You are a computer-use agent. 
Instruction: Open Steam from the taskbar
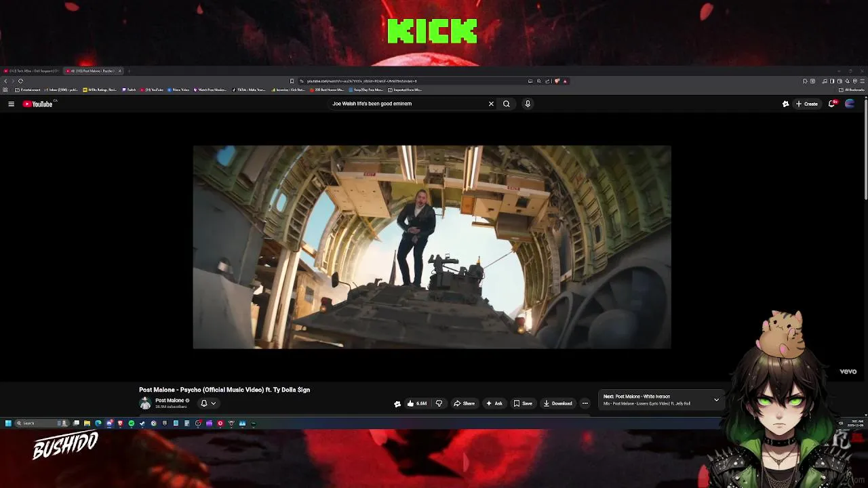click(x=142, y=423)
